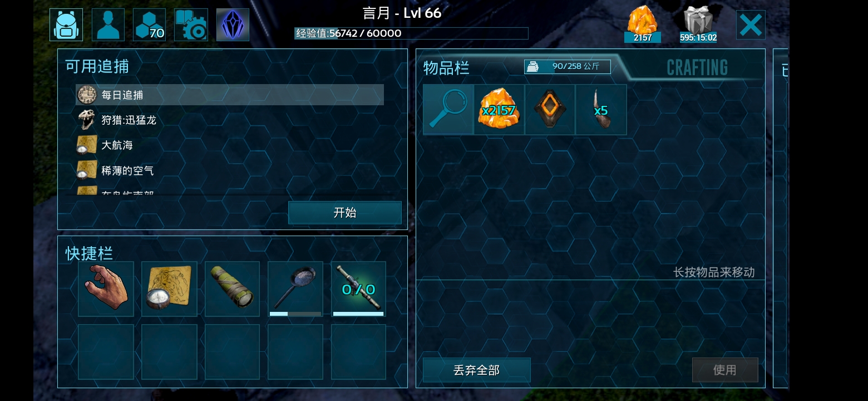Open the backpack inventory icon
The image size is (868, 401).
pos(66,25)
